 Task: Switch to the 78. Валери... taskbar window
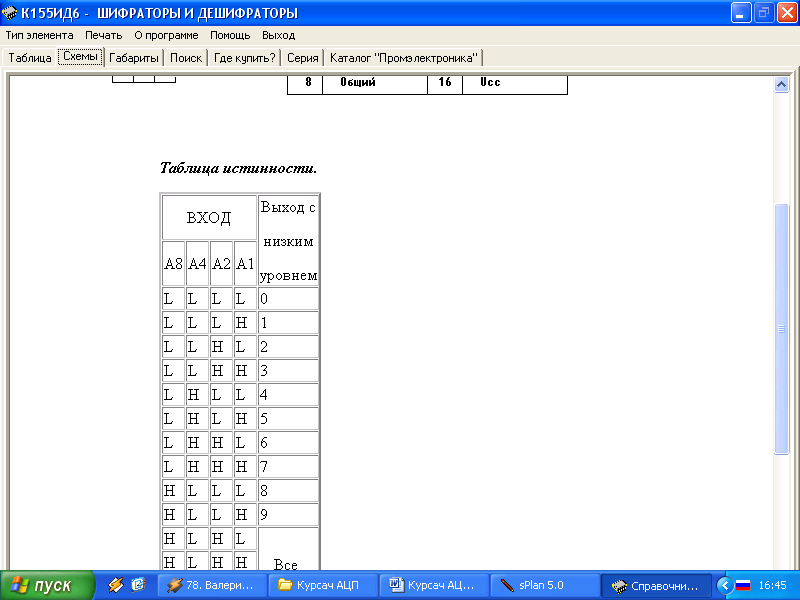click(x=212, y=585)
